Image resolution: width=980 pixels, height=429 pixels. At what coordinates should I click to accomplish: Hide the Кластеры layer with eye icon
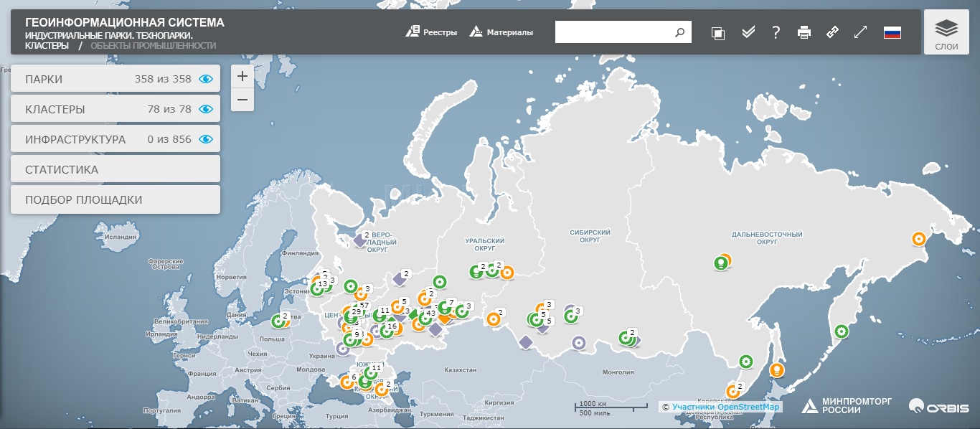pos(206,109)
